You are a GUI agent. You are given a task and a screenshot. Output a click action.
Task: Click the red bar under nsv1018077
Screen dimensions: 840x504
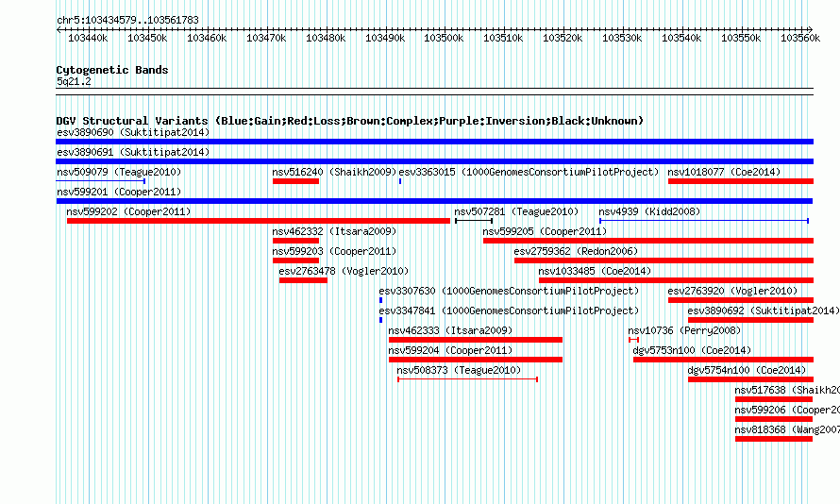click(741, 181)
